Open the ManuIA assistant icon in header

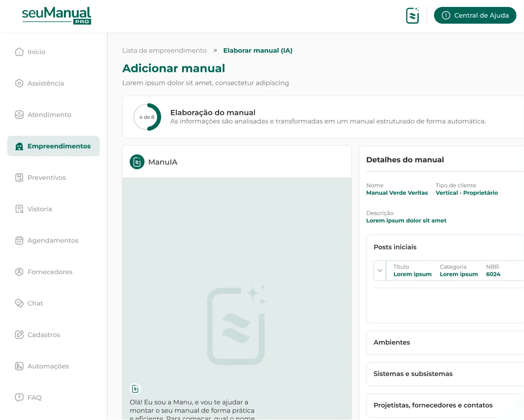(413, 15)
